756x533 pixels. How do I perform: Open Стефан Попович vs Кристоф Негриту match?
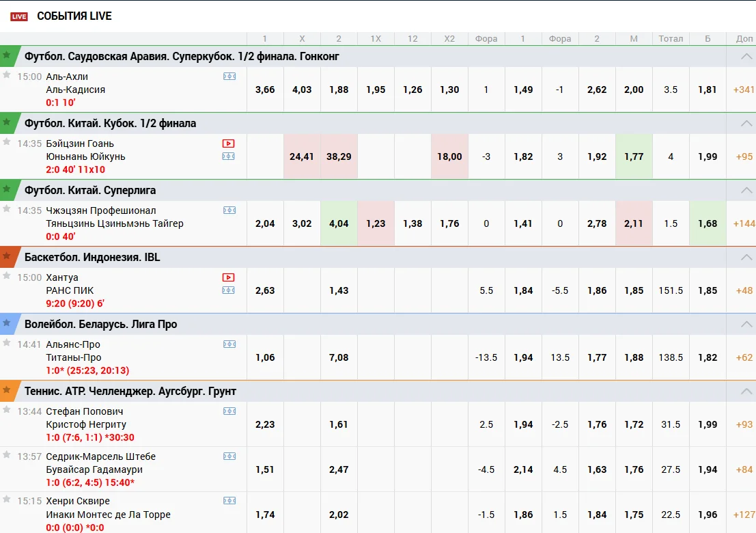point(86,418)
